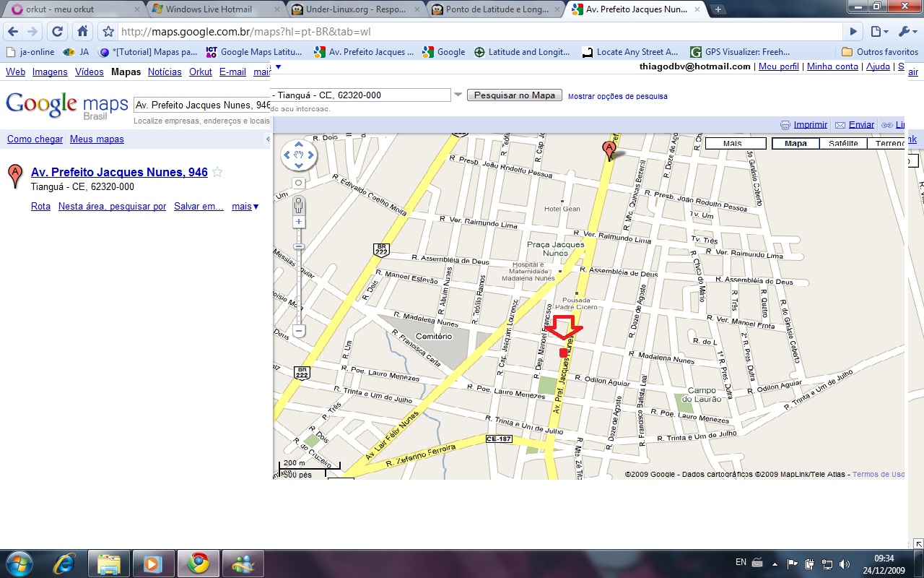Open the Imagens link in navigation
The width and height of the screenshot is (924, 578).
click(50, 72)
